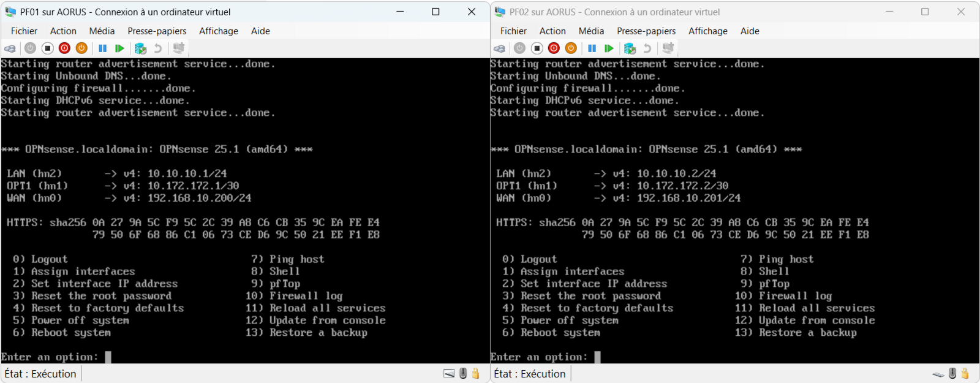Viewport: 980px width, 383px height.
Task: Create a checkpoint of PF01 via toolbar
Action: coord(140,48)
